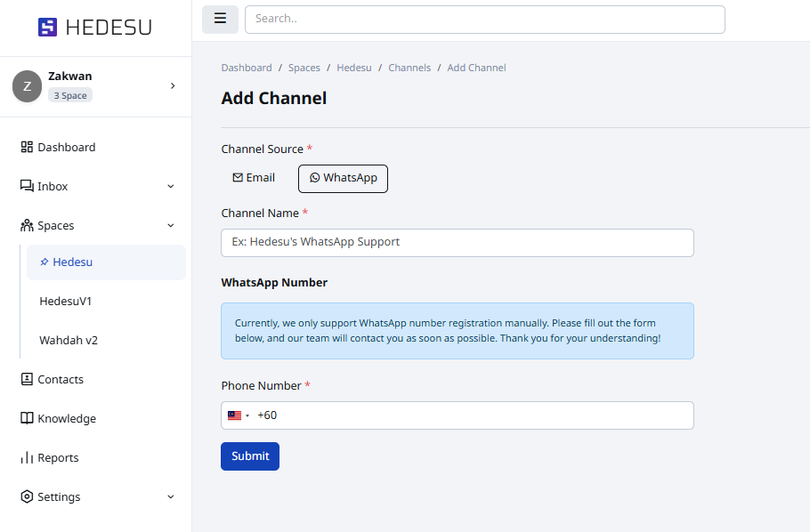The image size is (810, 532).
Task: Select WhatsApp as channel source
Action: tap(343, 178)
